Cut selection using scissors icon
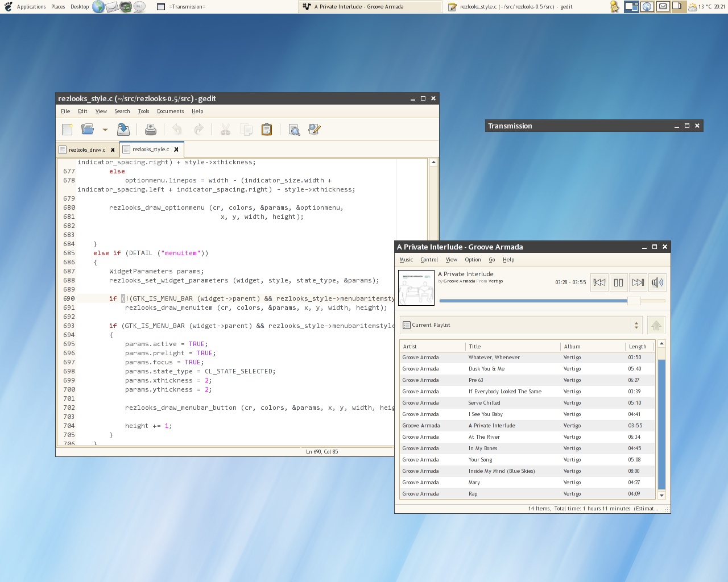This screenshot has width=728, height=582. click(225, 130)
